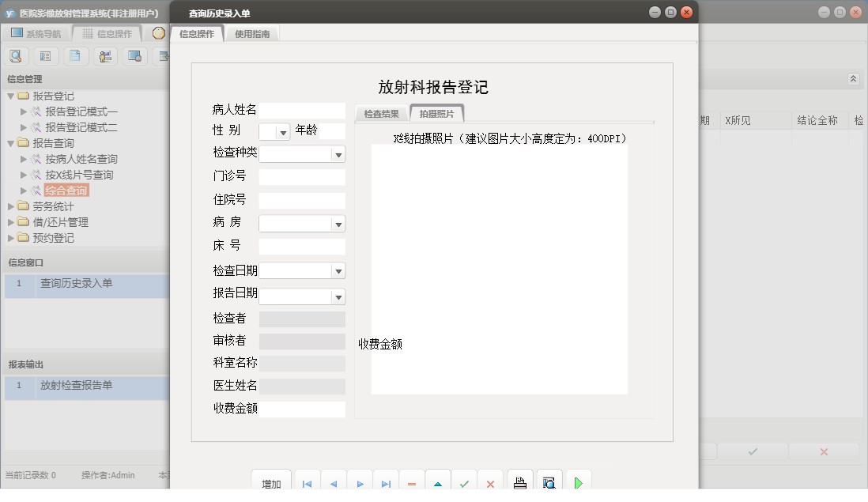Switch to the 检查结果 tab
This screenshot has width=868, height=502.
coord(380,112)
